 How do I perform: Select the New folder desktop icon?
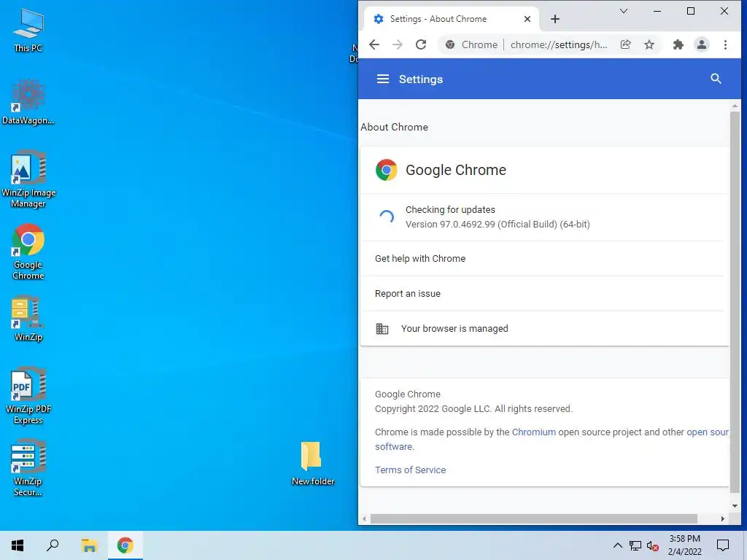point(312,463)
